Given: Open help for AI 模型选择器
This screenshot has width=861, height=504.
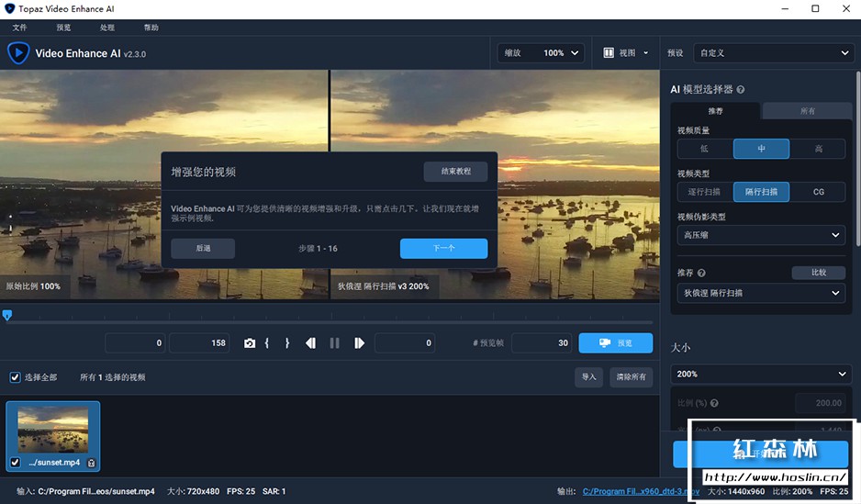Looking at the screenshot, I should (x=740, y=89).
